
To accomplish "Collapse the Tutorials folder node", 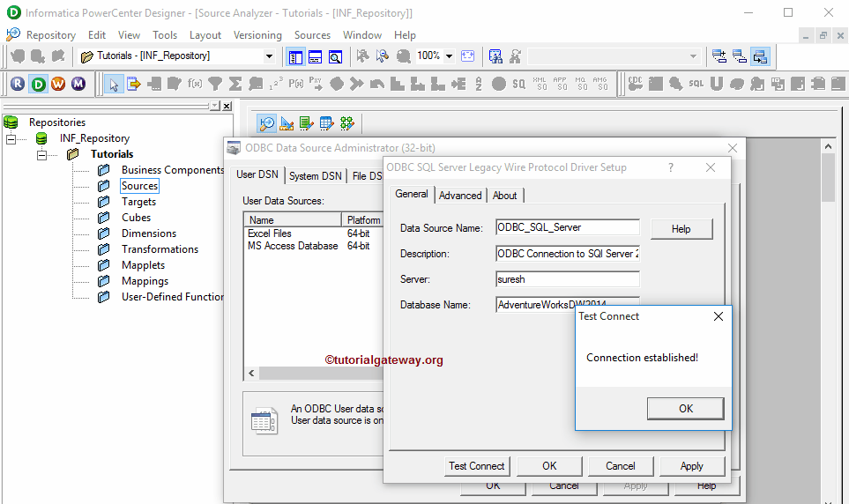I will [x=41, y=154].
